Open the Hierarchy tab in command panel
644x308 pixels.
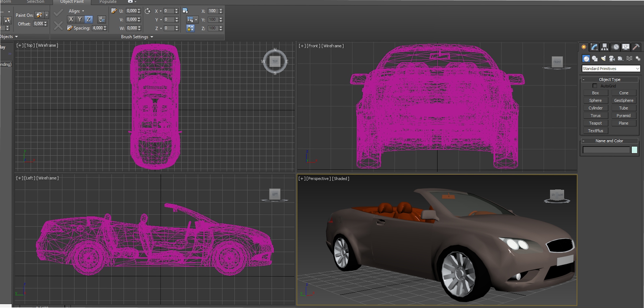click(605, 47)
